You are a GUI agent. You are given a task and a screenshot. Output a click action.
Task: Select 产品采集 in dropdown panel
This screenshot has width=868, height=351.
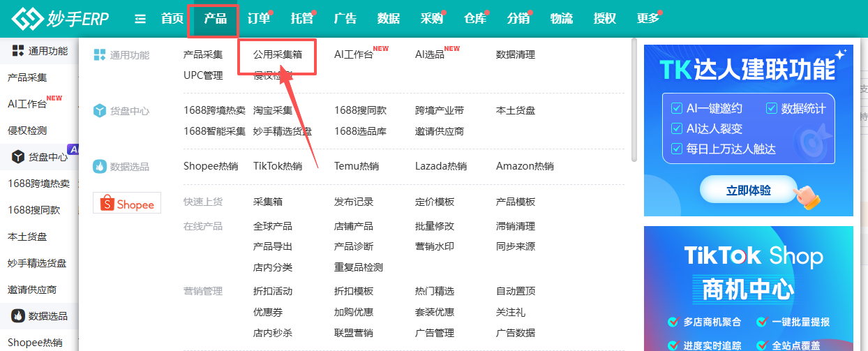tap(203, 54)
